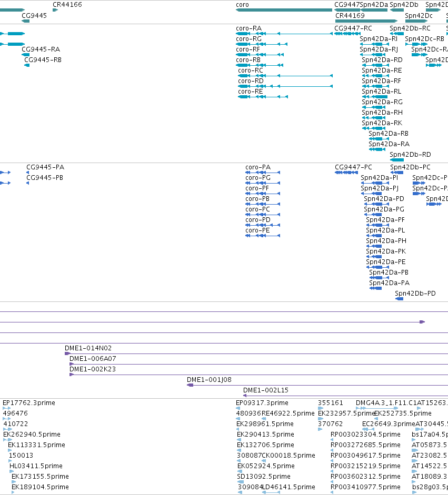Screen dimensions: 448x495
Task: Select protein Spn42Da-PI
Action: coord(379,177)
